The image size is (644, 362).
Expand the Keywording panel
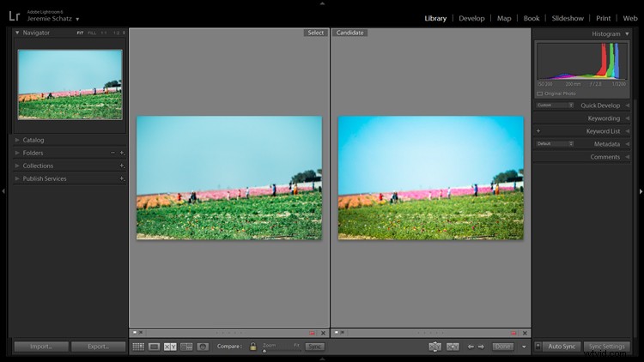point(627,118)
